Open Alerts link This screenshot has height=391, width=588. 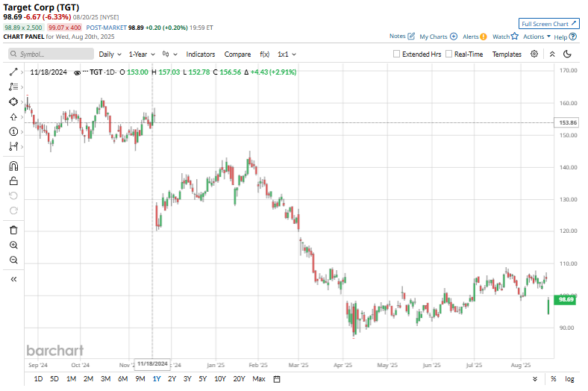click(475, 37)
